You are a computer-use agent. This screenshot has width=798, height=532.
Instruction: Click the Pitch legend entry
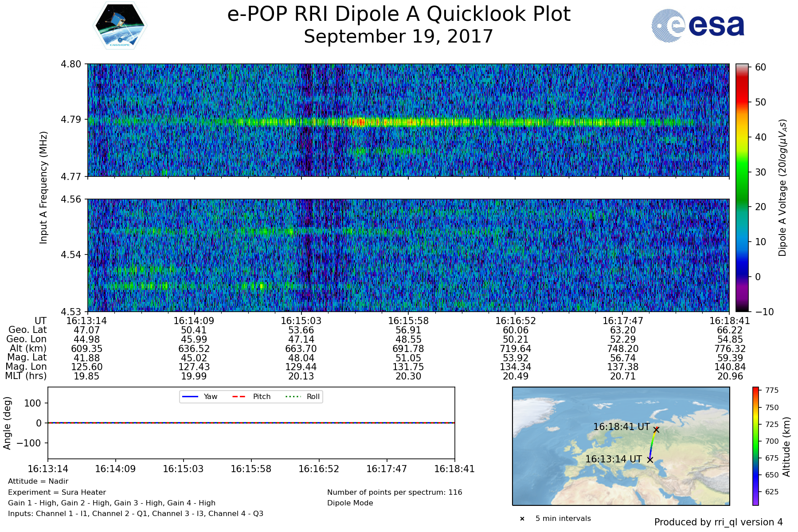coord(251,396)
